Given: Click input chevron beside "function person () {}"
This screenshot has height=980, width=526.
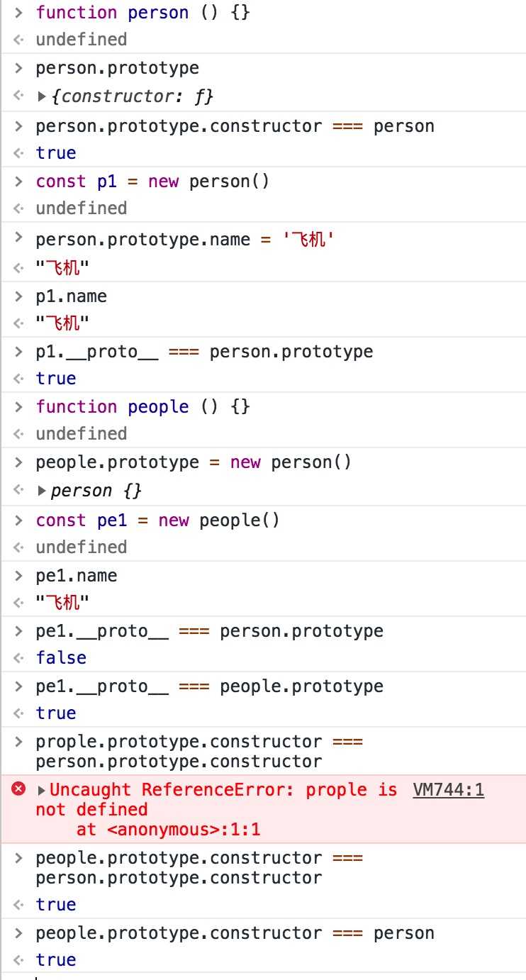Looking at the screenshot, I should [20, 12].
